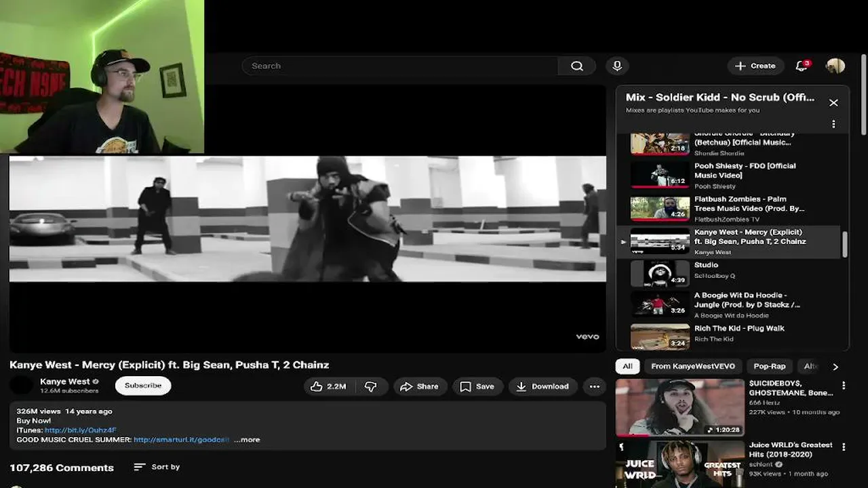Open the Sort by comments menu
This screenshot has height=488, width=868.
(x=157, y=467)
